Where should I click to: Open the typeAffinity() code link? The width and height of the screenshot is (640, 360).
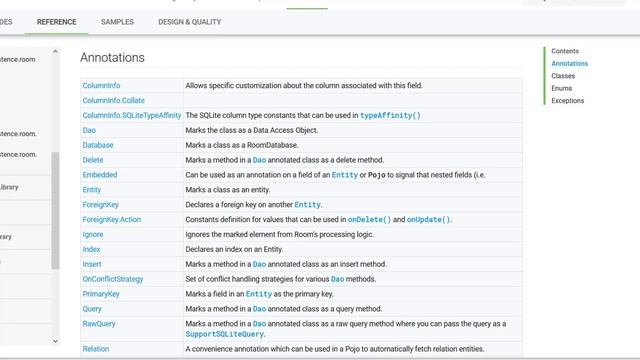pos(390,116)
